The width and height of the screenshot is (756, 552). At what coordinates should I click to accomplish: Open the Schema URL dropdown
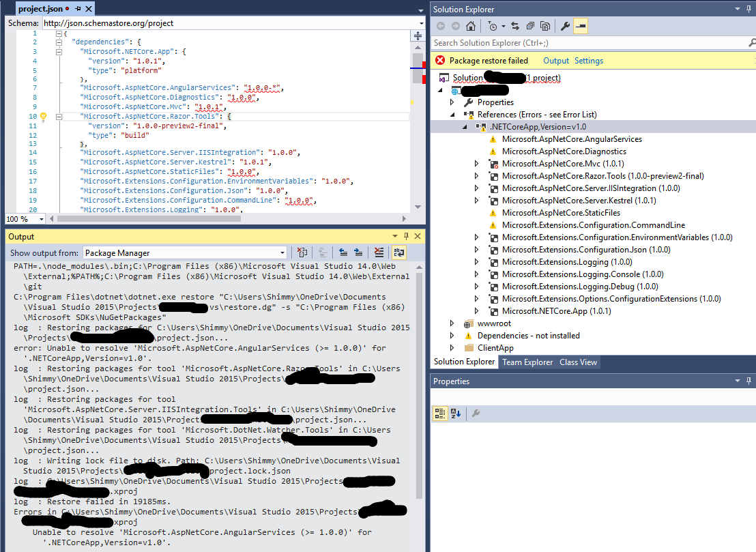tap(422, 23)
